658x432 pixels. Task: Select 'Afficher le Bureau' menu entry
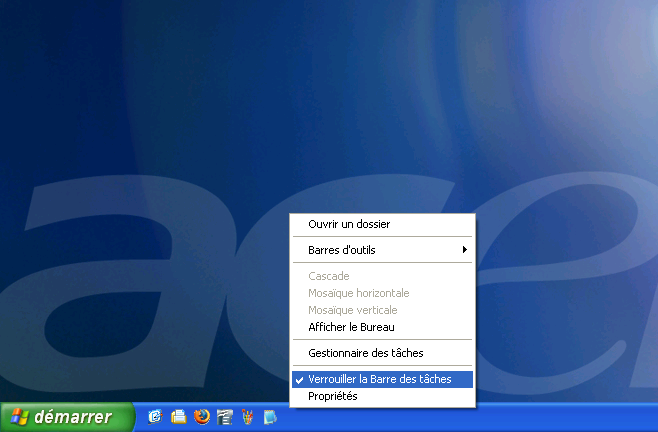[382, 327]
